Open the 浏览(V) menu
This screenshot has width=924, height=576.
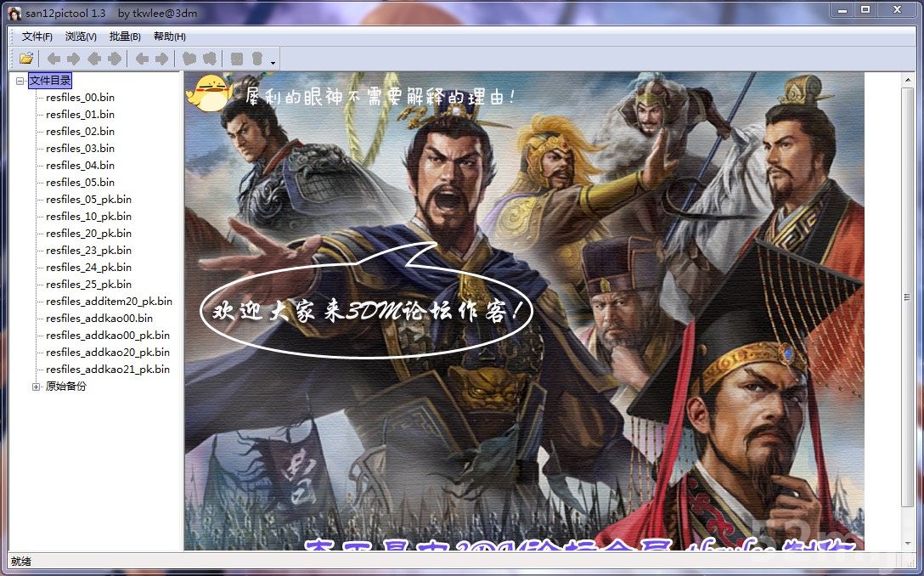tap(81, 37)
